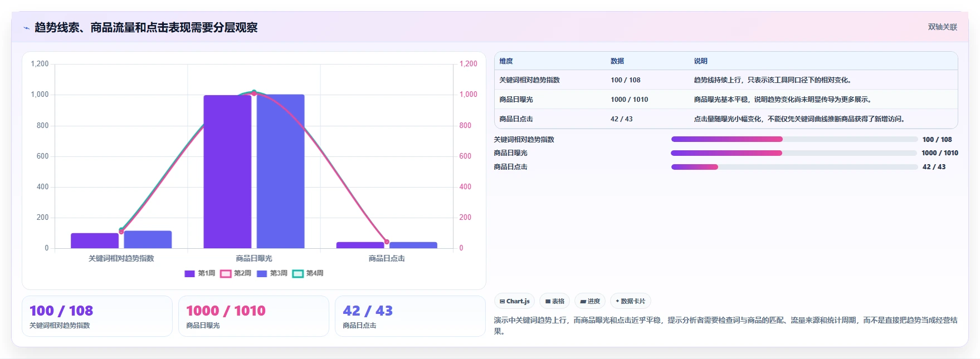Click the 商品曝光基本平稳 description cell
The width and height of the screenshot is (980, 359).
click(x=783, y=100)
